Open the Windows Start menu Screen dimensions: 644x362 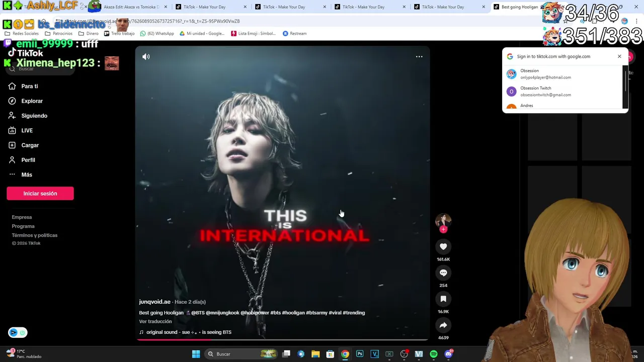click(x=196, y=354)
